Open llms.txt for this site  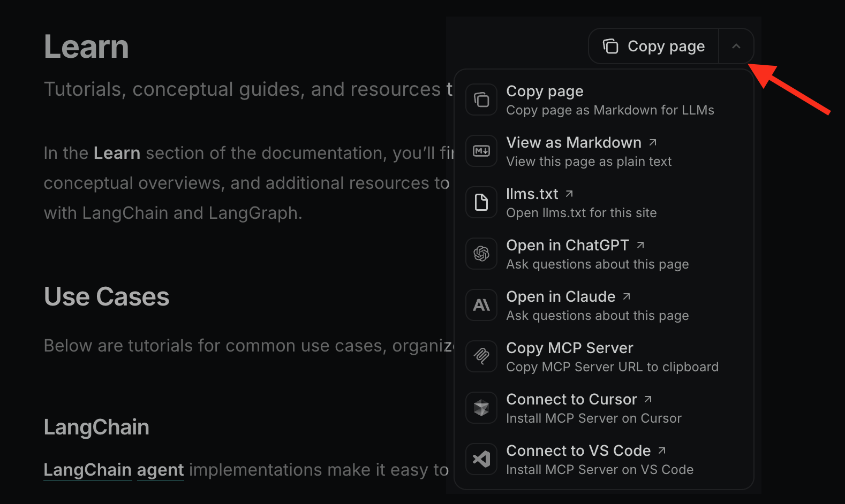pos(581,203)
